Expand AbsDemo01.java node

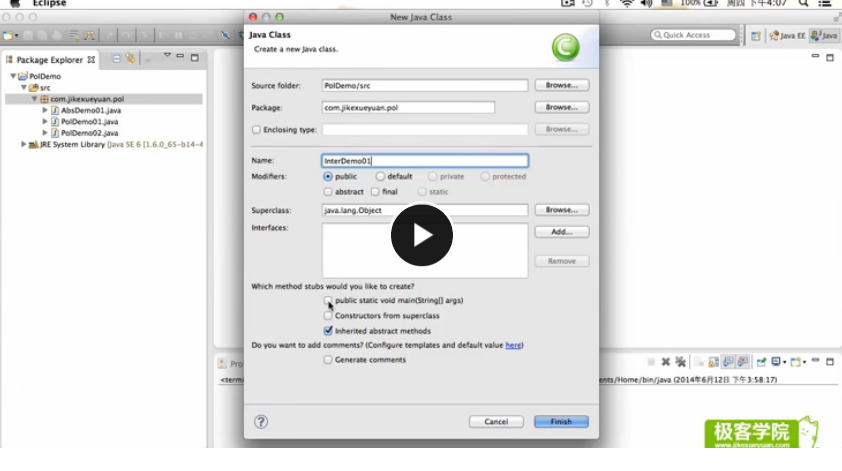[x=45, y=110]
